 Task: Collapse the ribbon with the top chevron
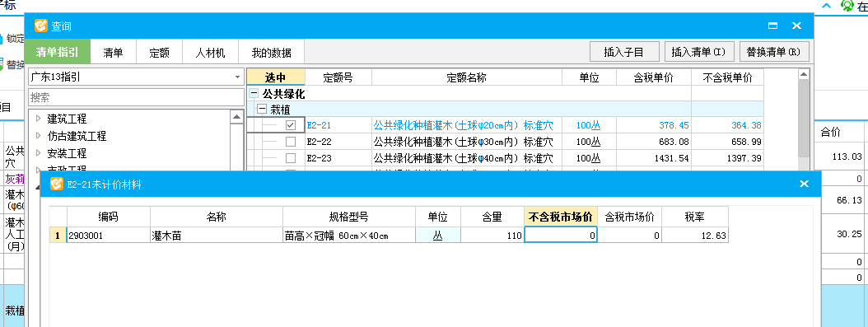point(827,6)
